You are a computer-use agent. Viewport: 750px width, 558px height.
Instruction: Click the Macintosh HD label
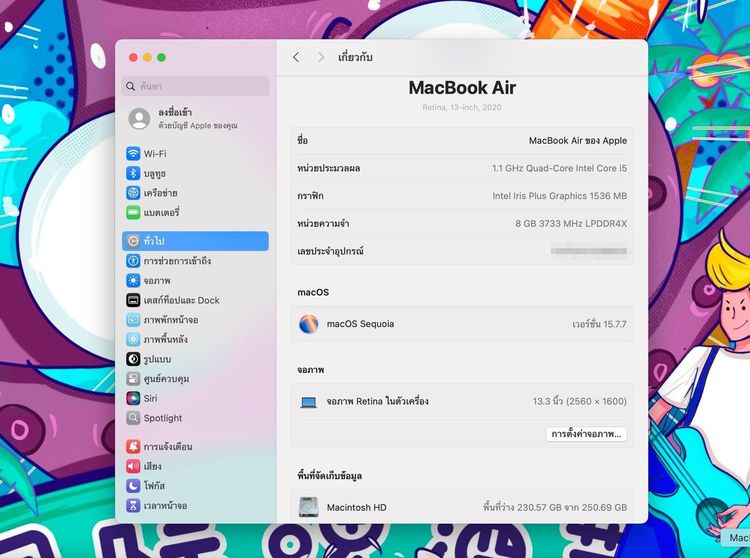pos(356,507)
